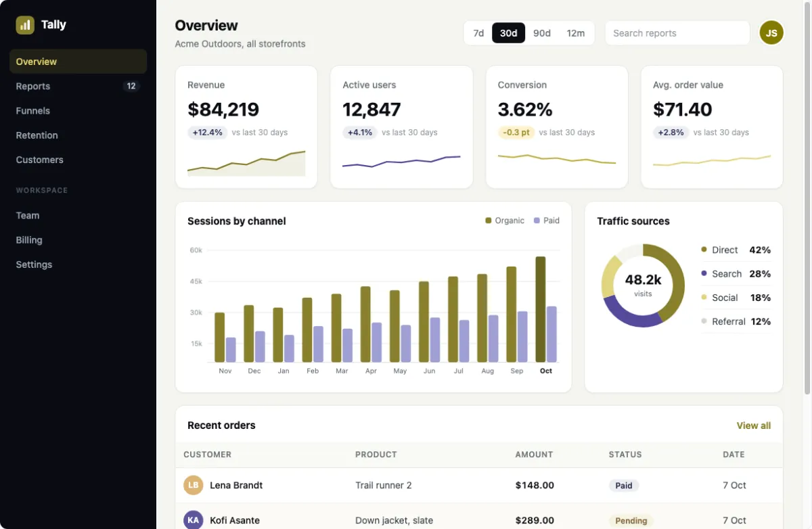The width and height of the screenshot is (812, 529).
Task: Click the Tally logo icon
Action: [25, 25]
